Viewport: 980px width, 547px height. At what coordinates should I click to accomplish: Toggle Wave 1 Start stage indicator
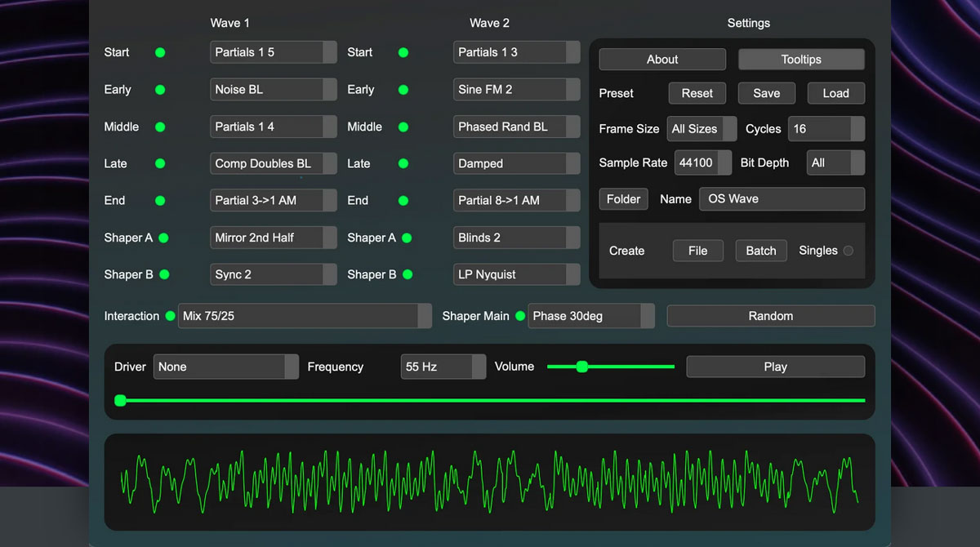(x=160, y=52)
